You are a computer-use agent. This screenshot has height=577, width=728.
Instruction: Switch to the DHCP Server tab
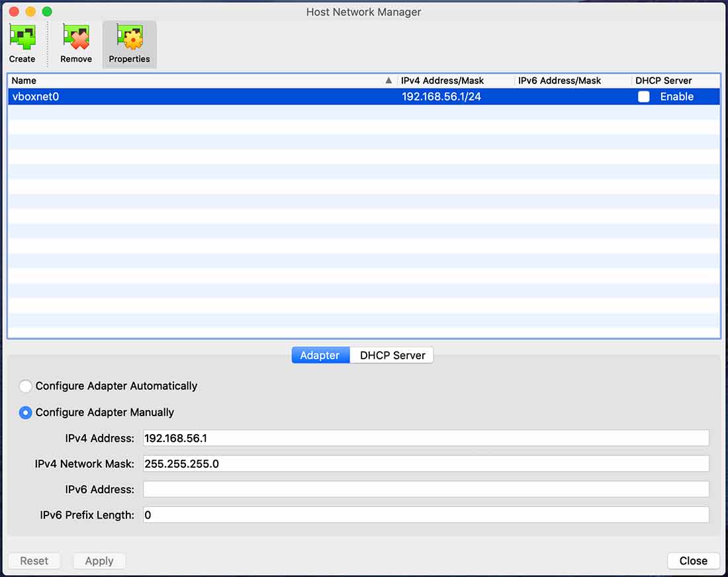tap(392, 355)
